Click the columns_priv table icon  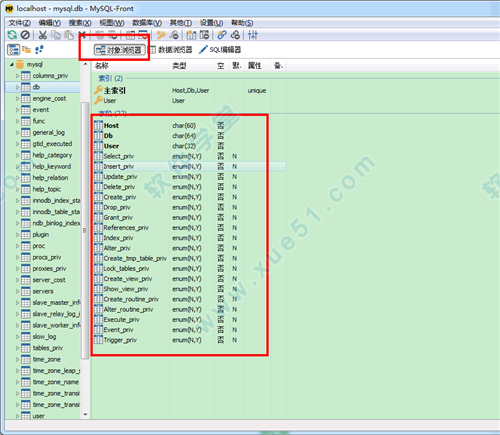coord(26,76)
